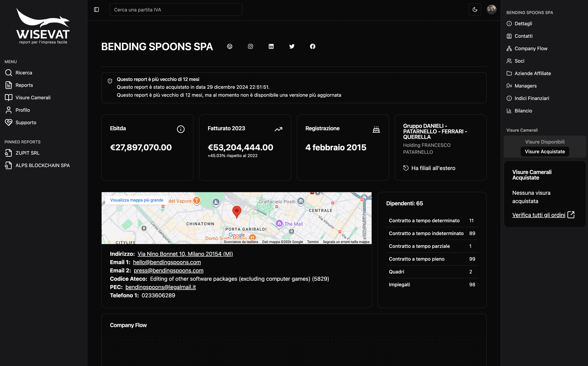The height and width of the screenshot is (366, 588).
Task: Click the Cerca una partita IVA search field
Action: [x=175, y=9]
